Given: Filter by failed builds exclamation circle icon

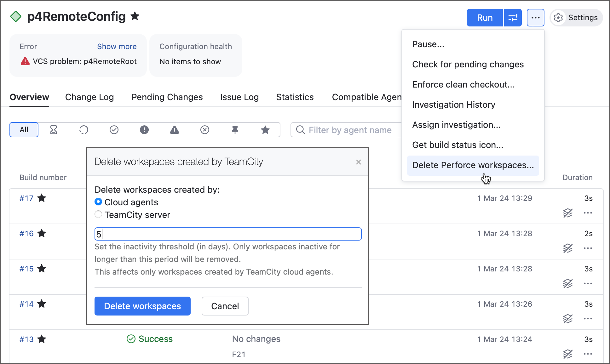Looking at the screenshot, I should pos(144,130).
